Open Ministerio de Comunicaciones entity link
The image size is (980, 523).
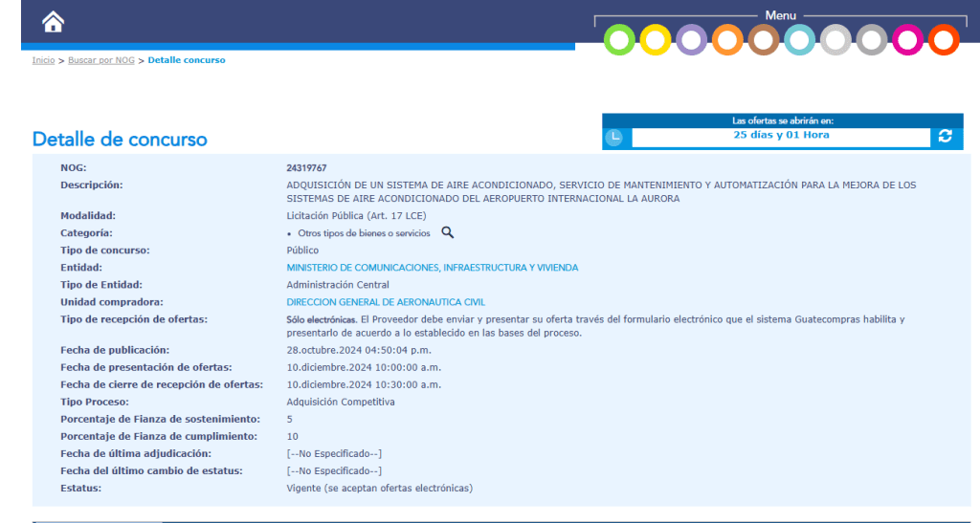pyautogui.click(x=433, y=268)
